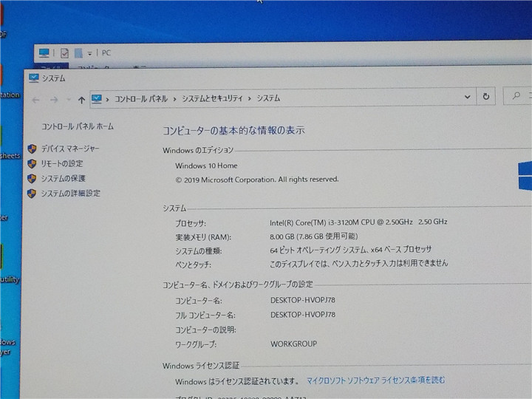Expand chevron before コントロール パネル breadcrumb
The width and height of the screenshot is (532, 399).
(107, 100)
